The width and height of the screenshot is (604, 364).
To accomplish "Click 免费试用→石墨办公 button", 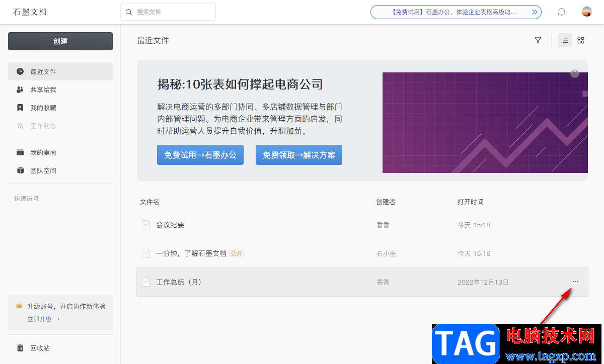I will 200,155.
